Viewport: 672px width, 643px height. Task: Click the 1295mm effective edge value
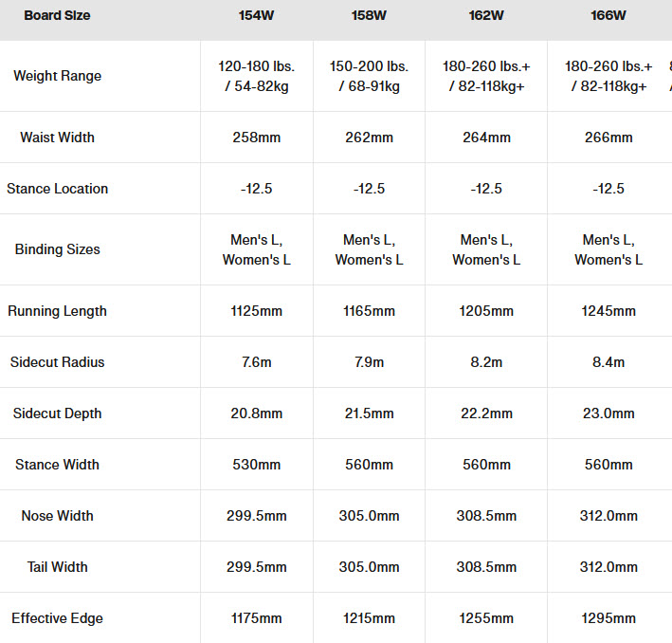tap(608, 618)
